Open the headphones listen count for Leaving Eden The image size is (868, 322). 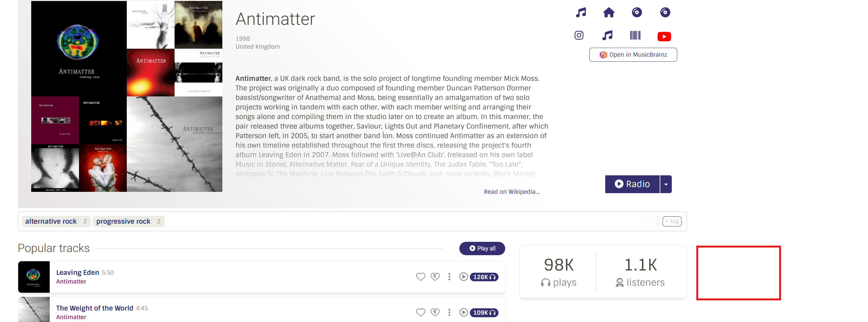484,276
